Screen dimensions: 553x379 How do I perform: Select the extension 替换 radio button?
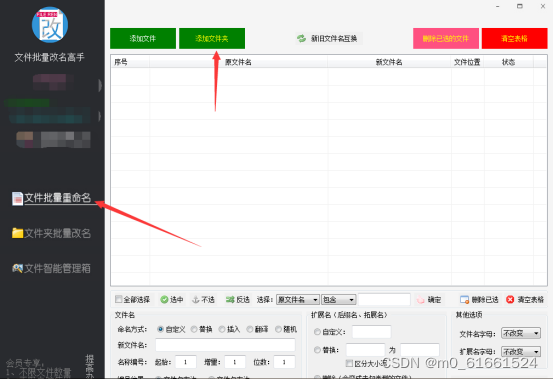tap(317, 350)
